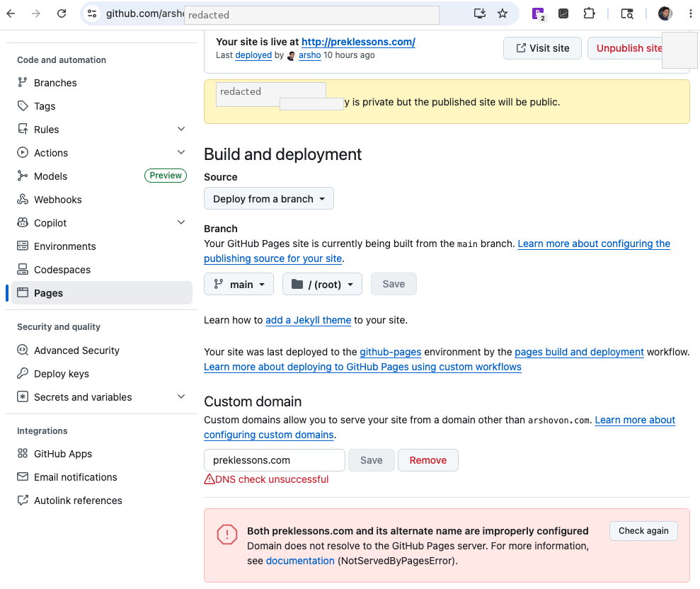The width and height of the screenshot is (700, 589).
Task: Open Deploy keys settings
Action: pos(102,373)
